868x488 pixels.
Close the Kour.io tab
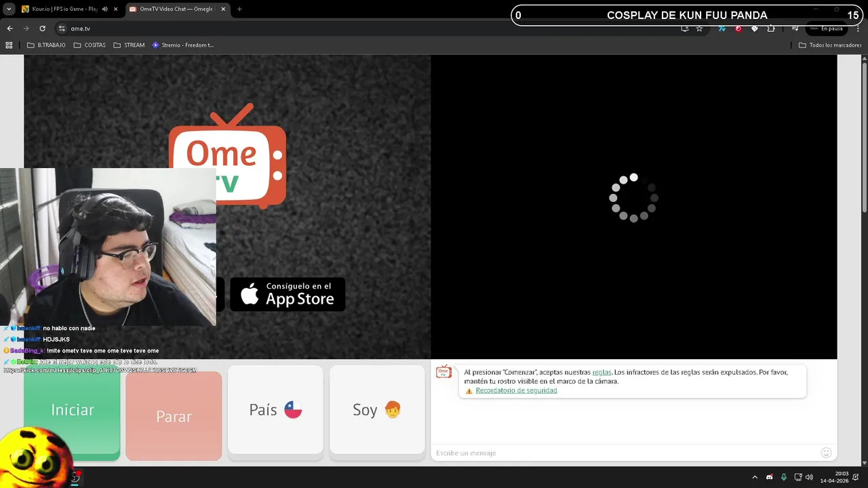point(115,9)
